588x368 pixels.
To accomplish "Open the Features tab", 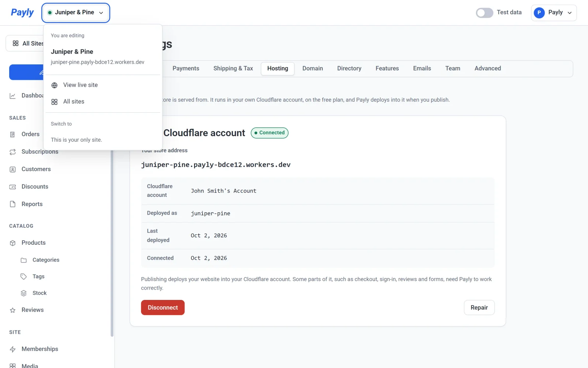I will [x=387, y=68].
